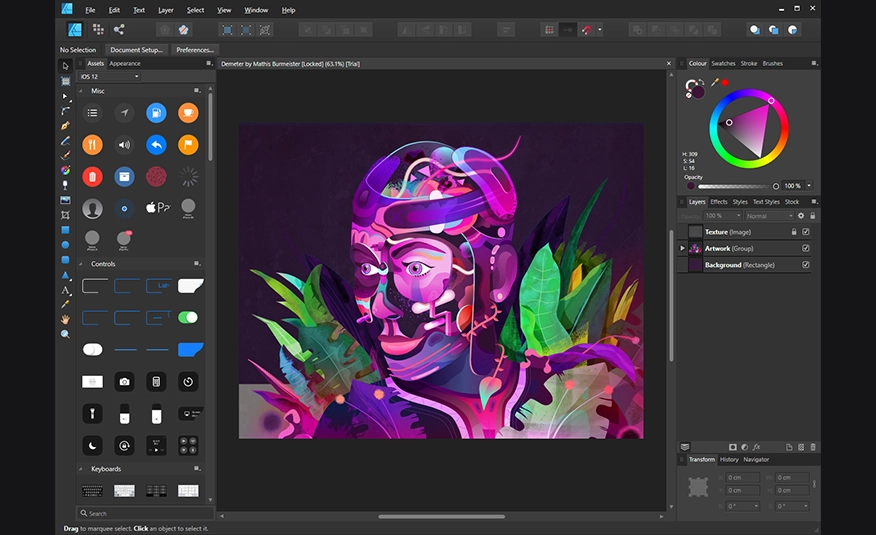Open the colour opacity percentage dropdown
This screenshot has height=535, width=876.
[809, 185]
